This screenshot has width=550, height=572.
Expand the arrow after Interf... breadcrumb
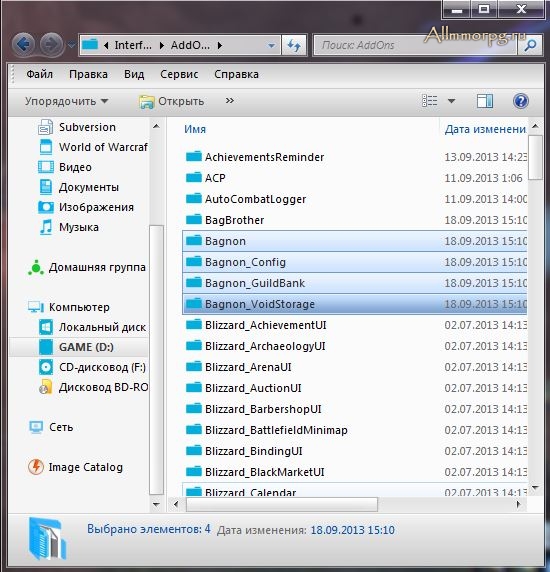pyautogui.click(x=162, y=45)
